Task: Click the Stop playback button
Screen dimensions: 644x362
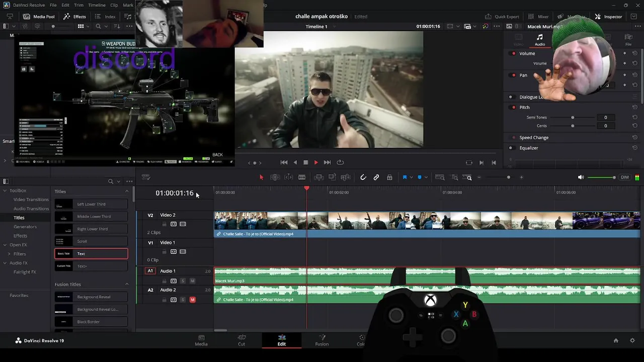Action: click(x=305, y=162)
